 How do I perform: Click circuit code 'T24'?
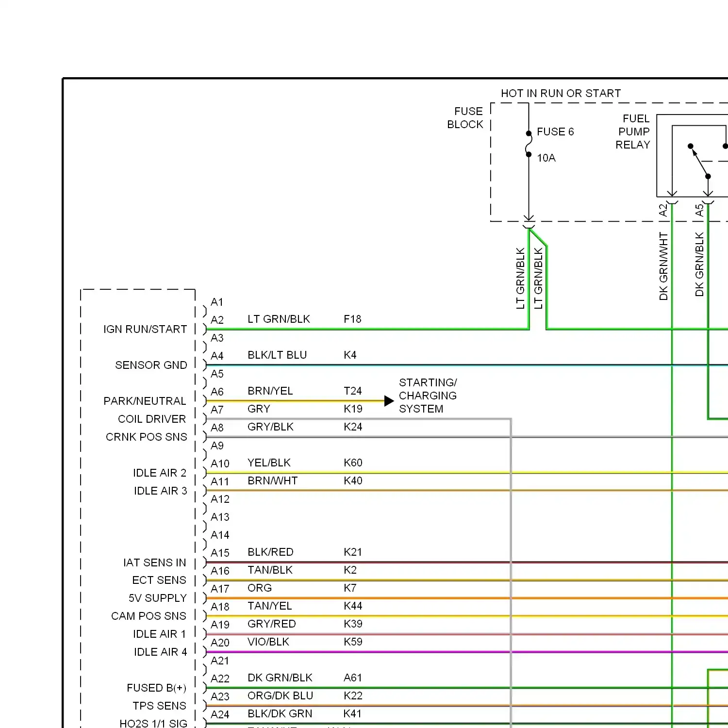(353, 391)
